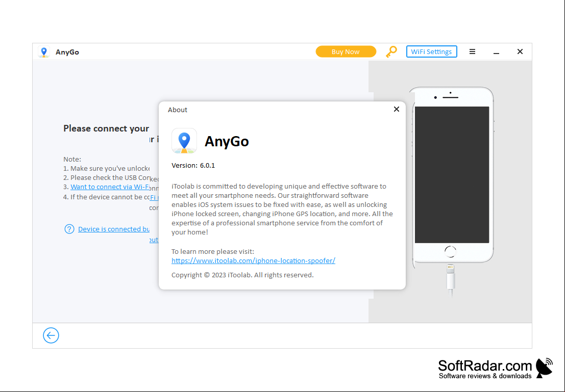Click the To learn more please visit text
This screenshot has height=392, width=565.
(213, 252)
